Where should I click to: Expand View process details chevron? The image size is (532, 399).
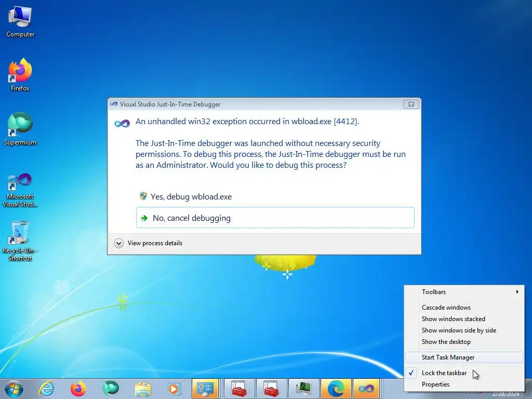(118, 243)
